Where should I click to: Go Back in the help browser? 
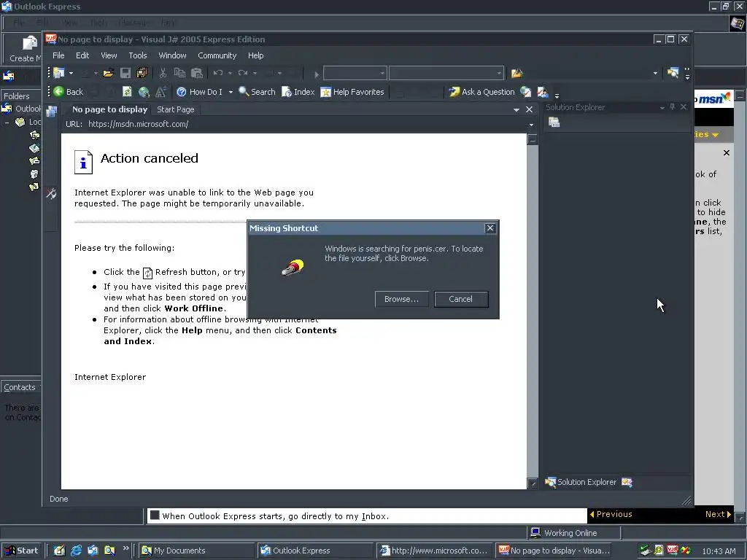68,92
